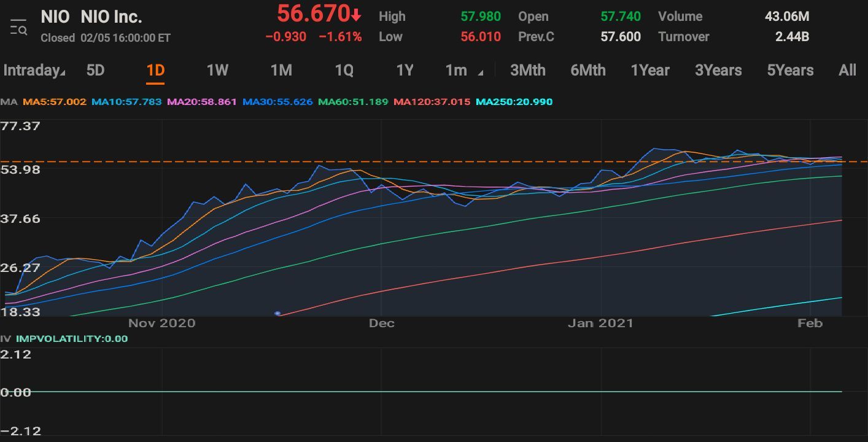Viewport: 868px width, 442px height.
Task: Click the MA5:57.002 legend value
Action: coord(55,102)
